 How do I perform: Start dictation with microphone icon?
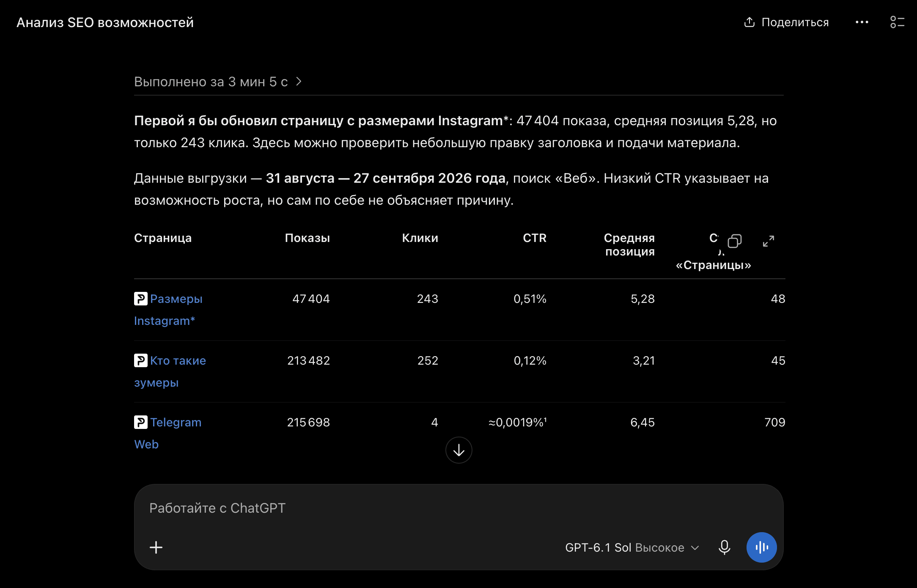pyautogui.click(x=724, y=547)
